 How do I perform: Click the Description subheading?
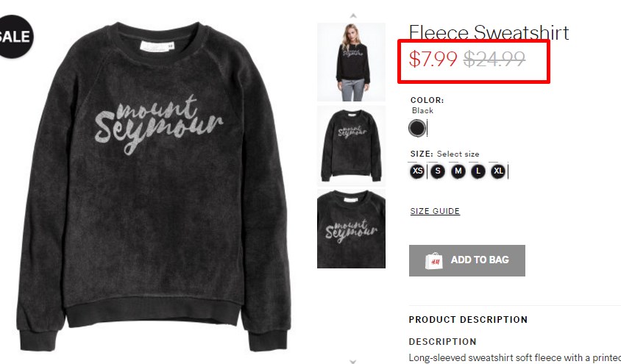[x=442, y=341]
